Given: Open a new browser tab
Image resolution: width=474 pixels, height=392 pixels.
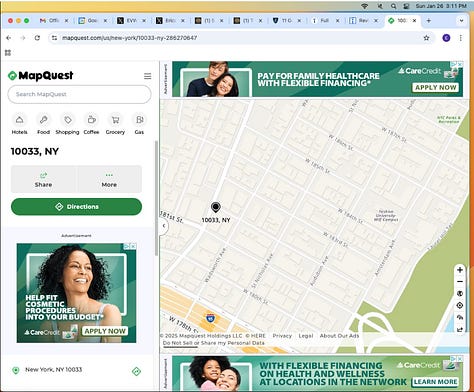Looking at the screenshot, I should 429,21.
